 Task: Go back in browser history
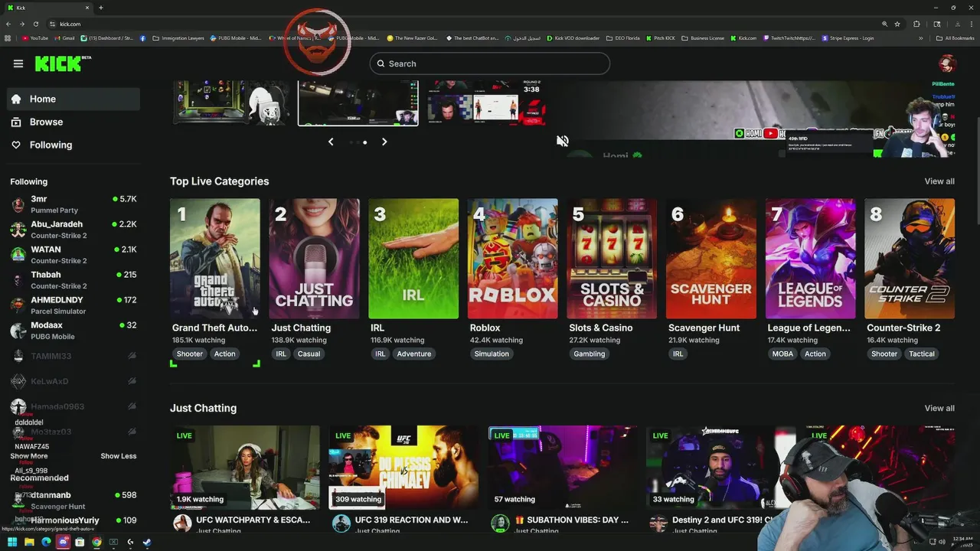pos(8,24)
